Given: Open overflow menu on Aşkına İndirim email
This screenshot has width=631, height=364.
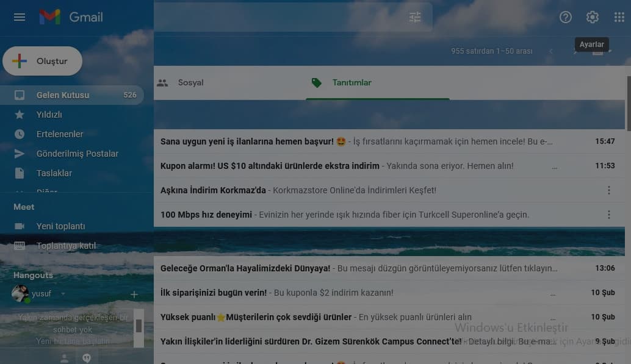Looking at the screenshot, I should [608, 190].
